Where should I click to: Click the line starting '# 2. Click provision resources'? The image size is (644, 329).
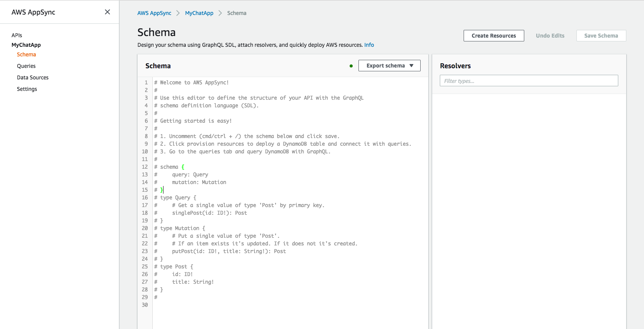(282, 144)
